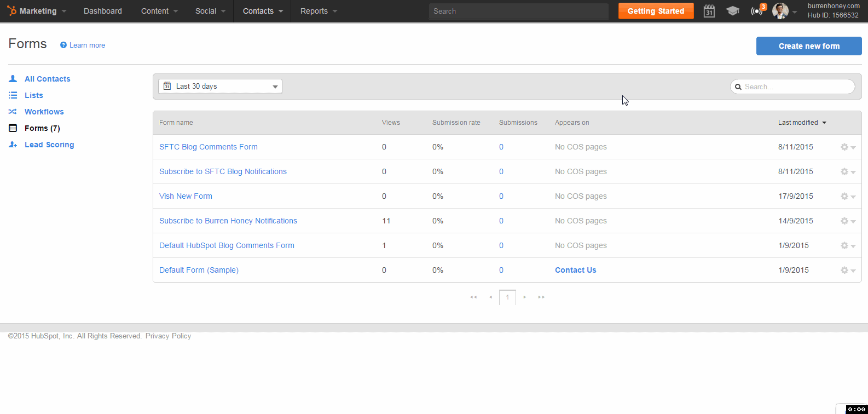Viewport: 868px width, 414px height.
Task: Open account dropdown arrow next to avatar
Action: click(795, 12)
